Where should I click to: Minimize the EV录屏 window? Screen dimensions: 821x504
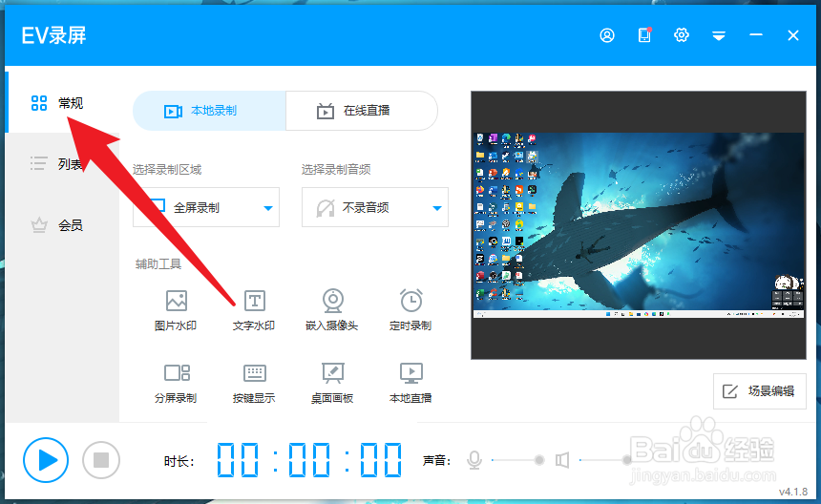[x=755, y=35]
